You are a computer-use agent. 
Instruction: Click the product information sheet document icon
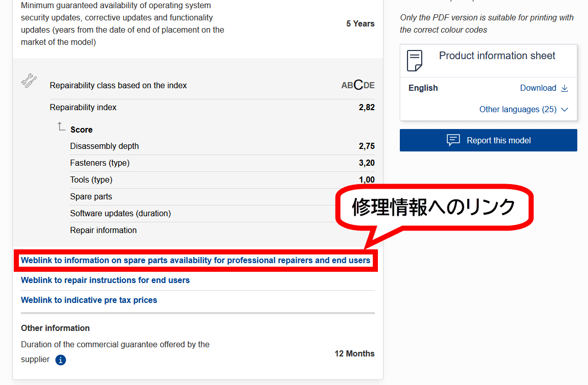pos(415,61)
